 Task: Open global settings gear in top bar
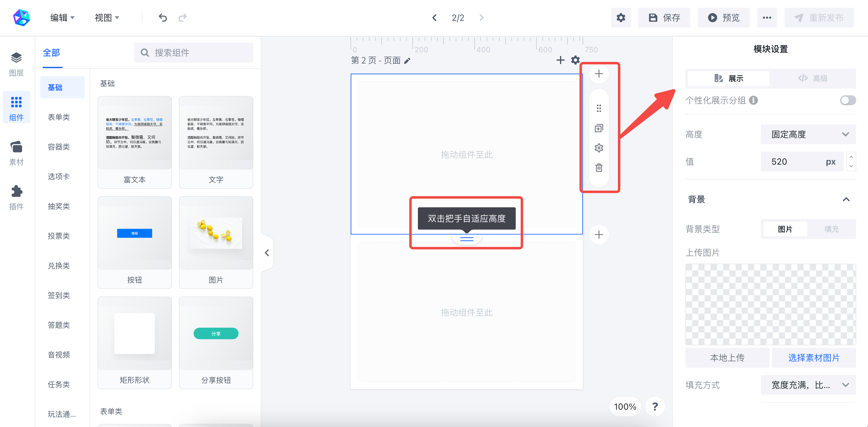tap(621, 18)
